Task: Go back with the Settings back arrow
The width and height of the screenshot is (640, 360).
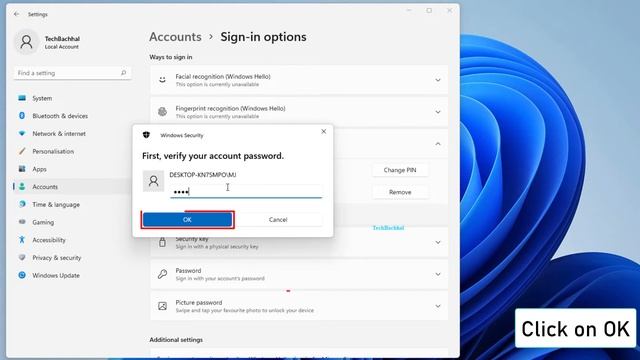Action: coord(16,14)
